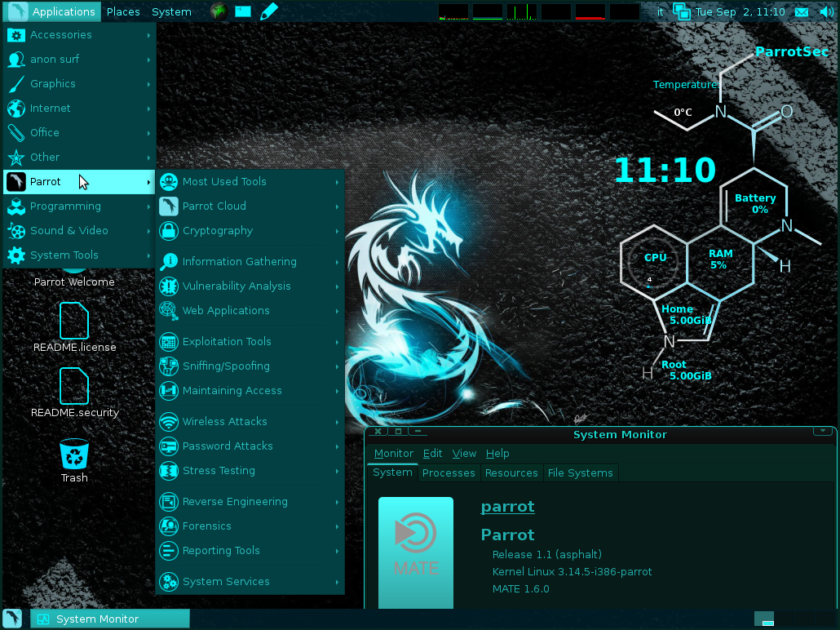Open Monitor menu in System Monitor
Viewport: 840px width, 630px height.
tap(394, 454)
